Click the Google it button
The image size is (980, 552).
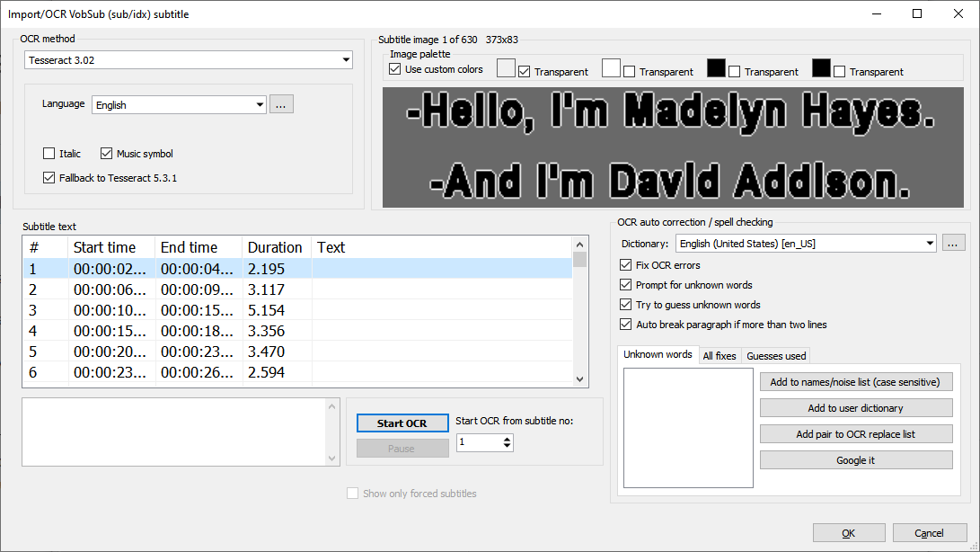[855, 459]
